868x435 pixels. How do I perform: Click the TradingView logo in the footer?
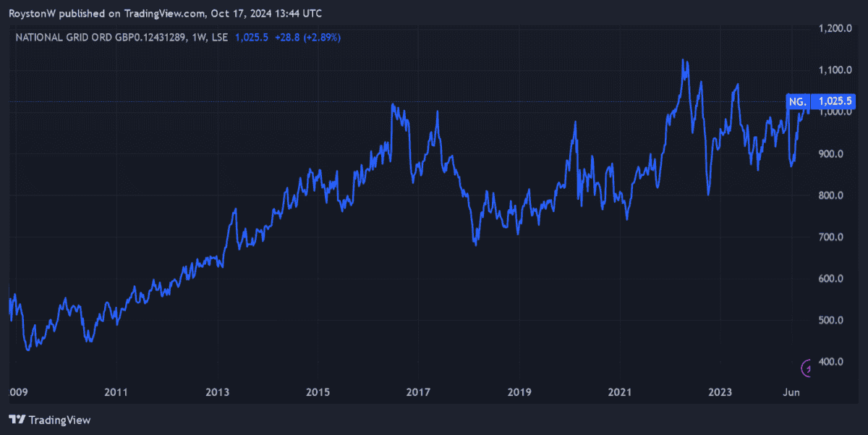tap(49, 420)
